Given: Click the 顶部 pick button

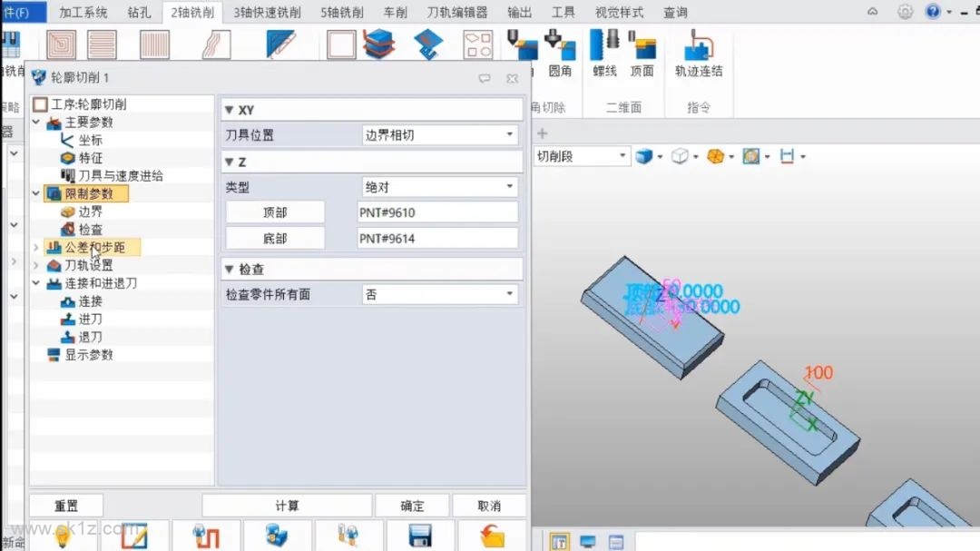Looking at the screenshot, I should tap(275, 212).
